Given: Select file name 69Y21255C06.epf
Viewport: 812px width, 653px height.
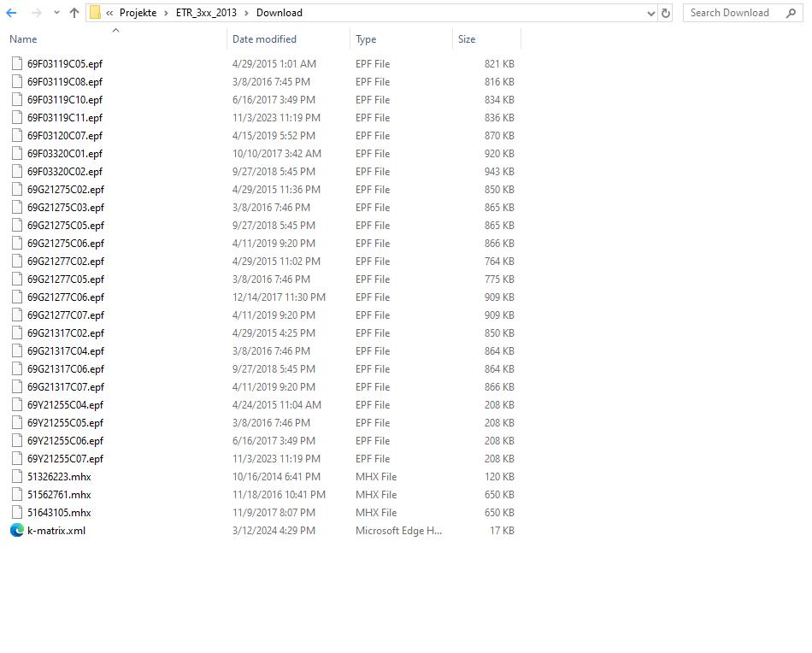Looking at the screenshot, I should click(x=65, y=441).
